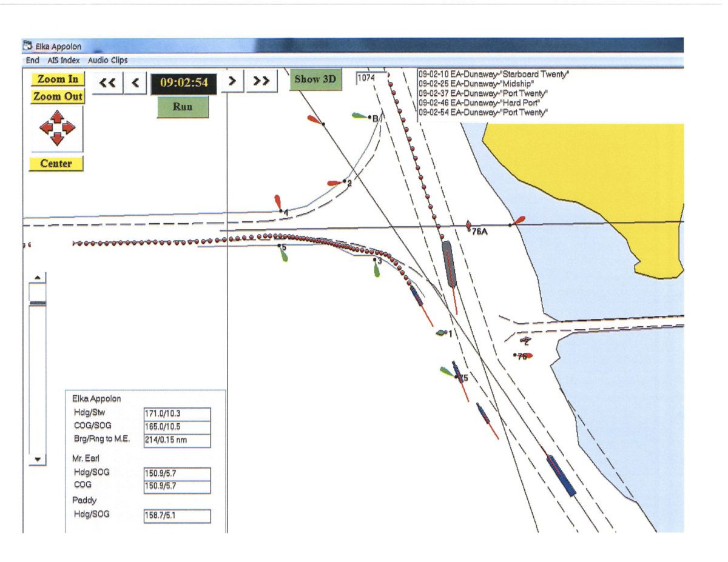The image size is (728, 562).
Task: Click the Zoom In button
Action: [58, 79]
